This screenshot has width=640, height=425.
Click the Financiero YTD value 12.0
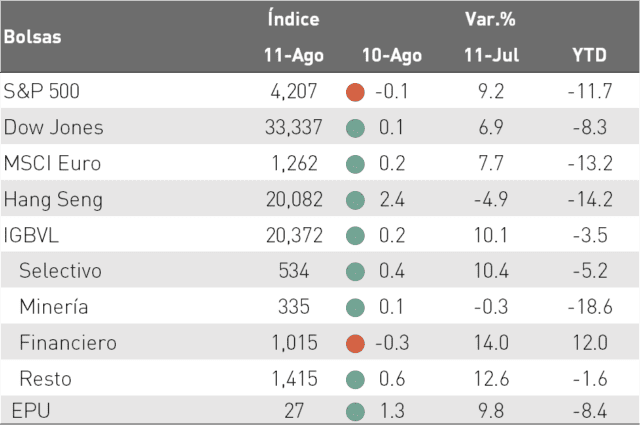pyautogui.click(x=590, y=343)
